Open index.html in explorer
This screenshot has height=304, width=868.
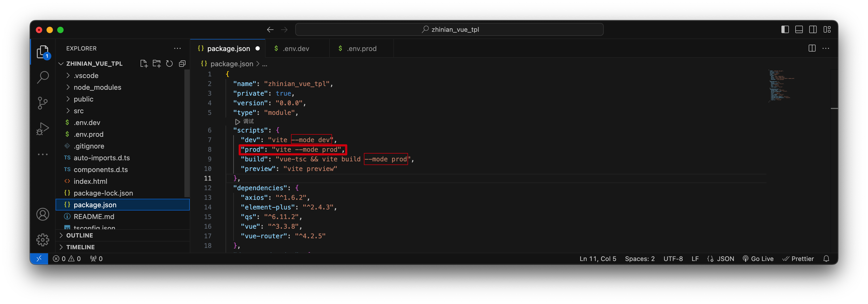[x=123, y=181]
